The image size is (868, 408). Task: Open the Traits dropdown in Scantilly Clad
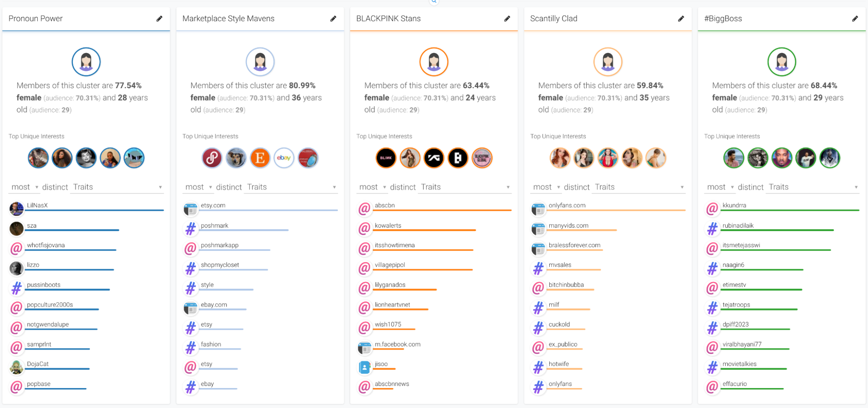click(639, 187)
